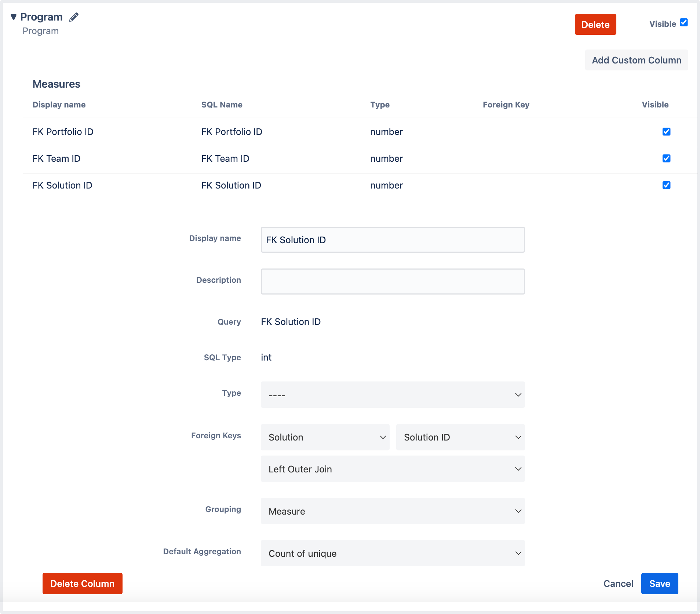Uncheck Visible for FK Portfolio ID
This screenshot has height=614, width=700.
pos(666,132)
